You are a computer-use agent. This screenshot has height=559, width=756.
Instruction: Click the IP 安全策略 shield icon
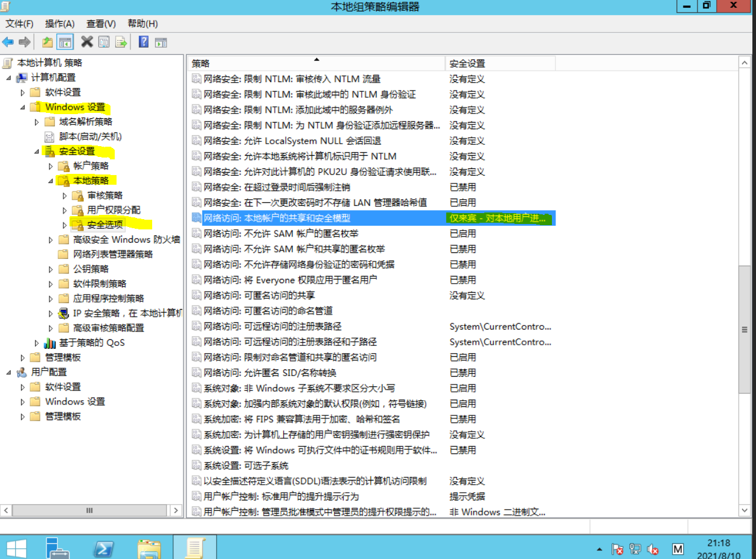coord(64,313)
